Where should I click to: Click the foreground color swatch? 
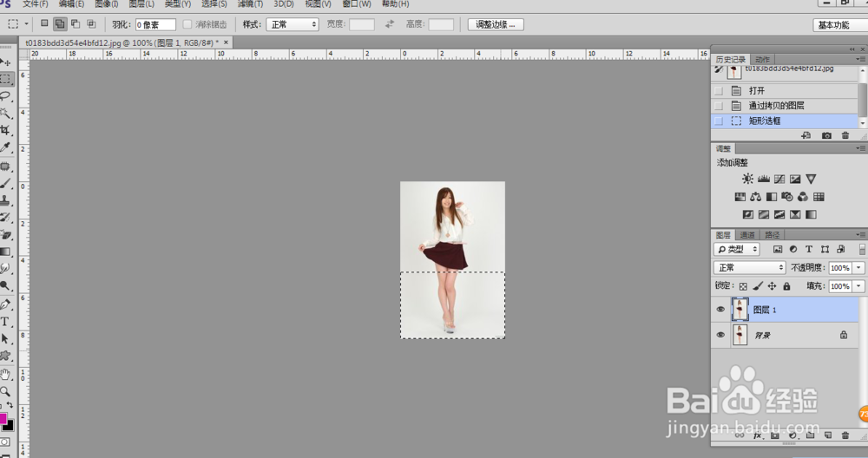pos(3,418)
